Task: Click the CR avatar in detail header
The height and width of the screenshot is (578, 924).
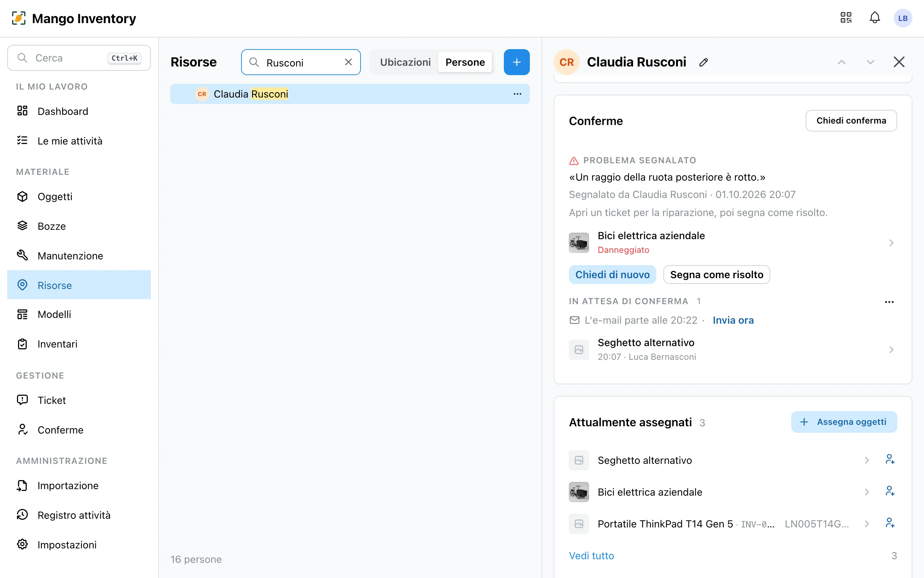Action: (x=567, y=62)
